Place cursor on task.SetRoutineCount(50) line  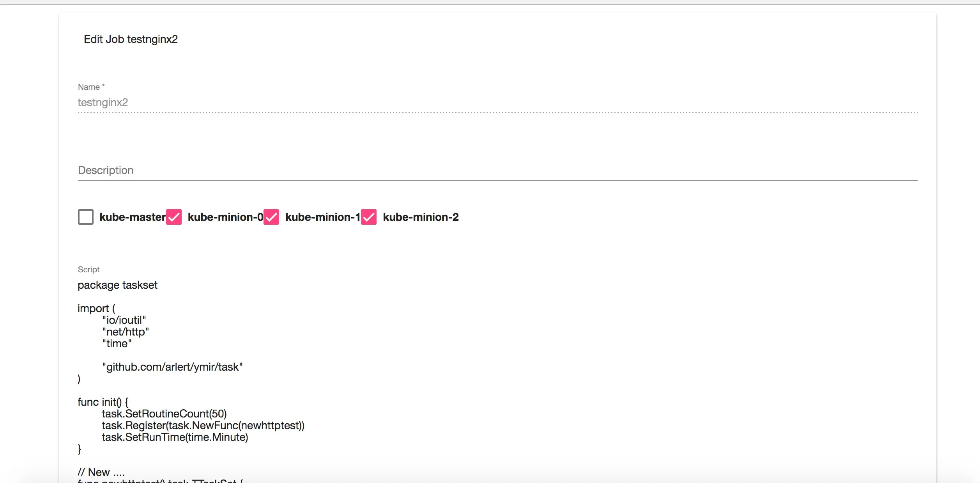(x=164, y=414)
